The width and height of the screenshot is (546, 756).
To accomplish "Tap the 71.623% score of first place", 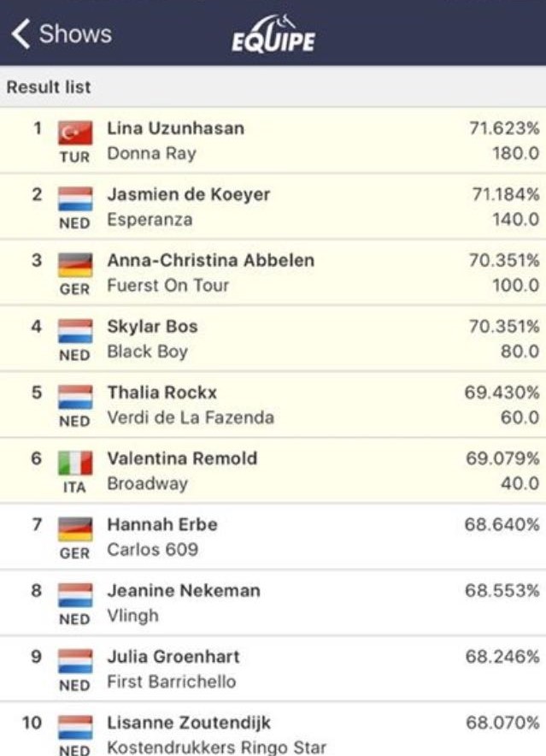I will click(x=504, y=128).
